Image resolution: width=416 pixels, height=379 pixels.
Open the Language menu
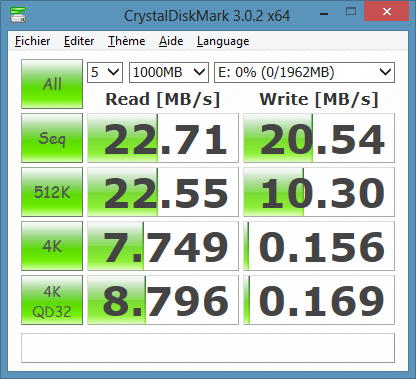(223, 41)
